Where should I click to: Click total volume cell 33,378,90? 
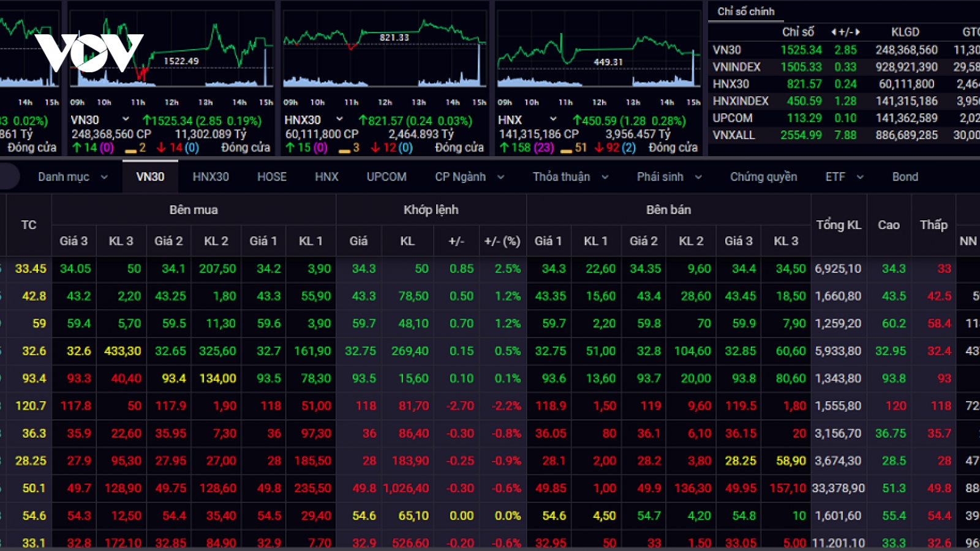(838, 489)
